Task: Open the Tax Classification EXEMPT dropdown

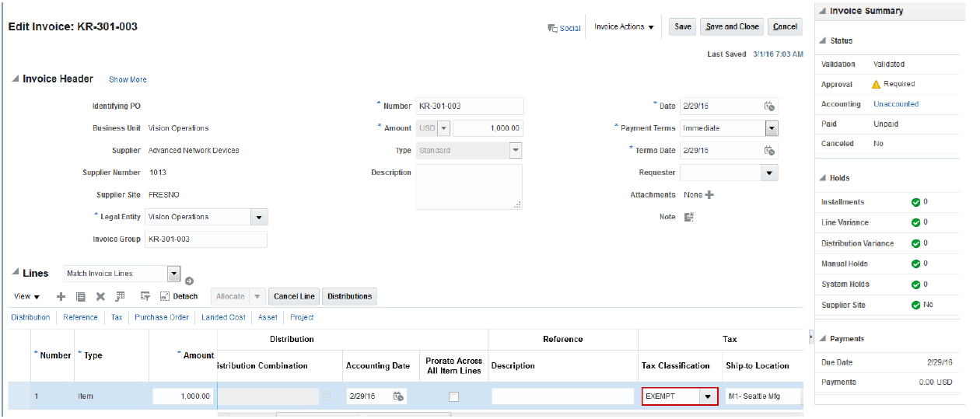Action: (708, 396)
